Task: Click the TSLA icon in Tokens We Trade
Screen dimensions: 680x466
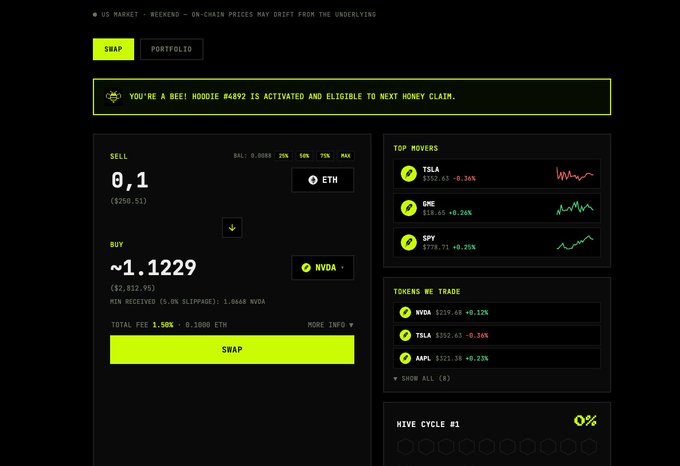Action: click(405, 336)
